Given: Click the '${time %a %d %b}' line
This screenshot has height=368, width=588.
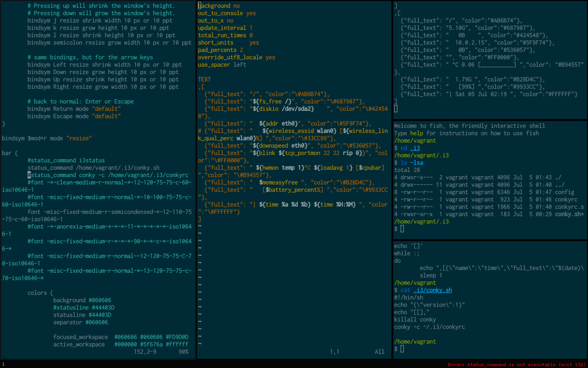Looking at the screenshot, I should tap(293, 208).
